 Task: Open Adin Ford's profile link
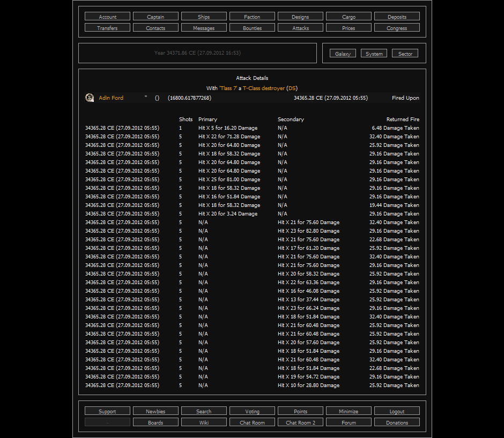click(111, 98)
